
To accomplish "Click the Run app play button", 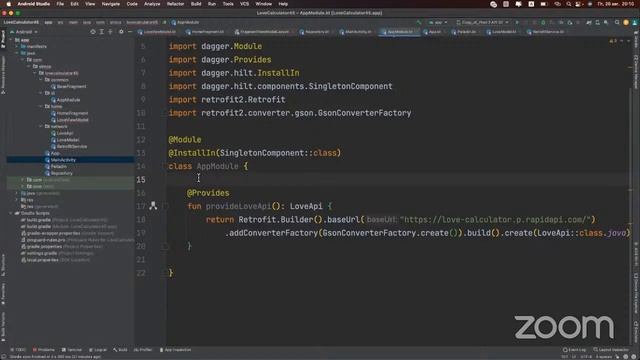I will click(x=517, y=22).
